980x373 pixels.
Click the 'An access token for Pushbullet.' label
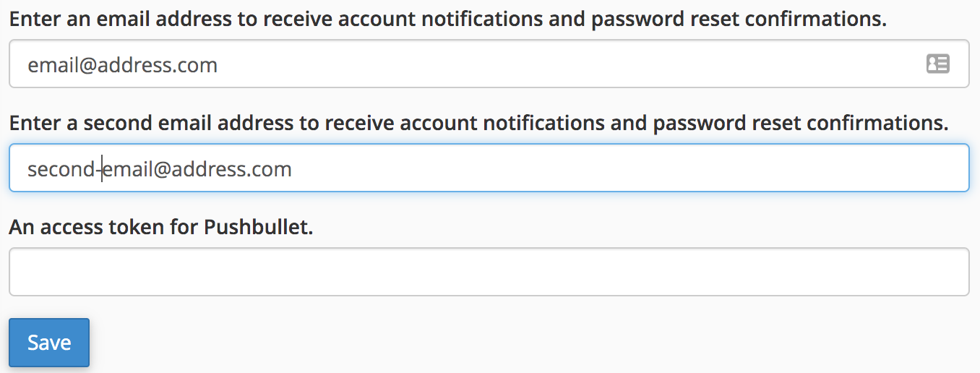161,228
